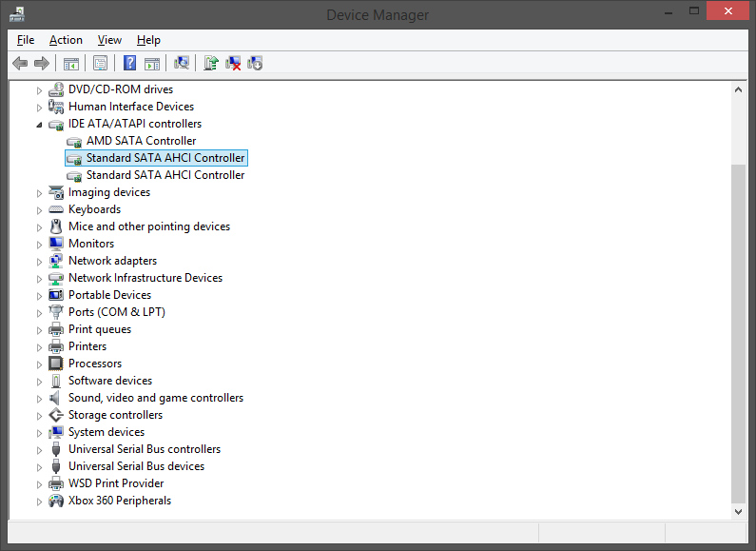This screenshot has height=551, width=756.
Task: Expand the WSD Print Provider node
Action: [x=39, y=484]
